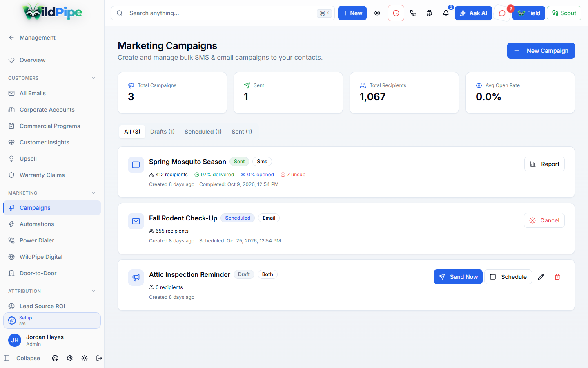Screen dimensions: 588x368
Task: Click the Search anything field
Action: pos(223,13)
